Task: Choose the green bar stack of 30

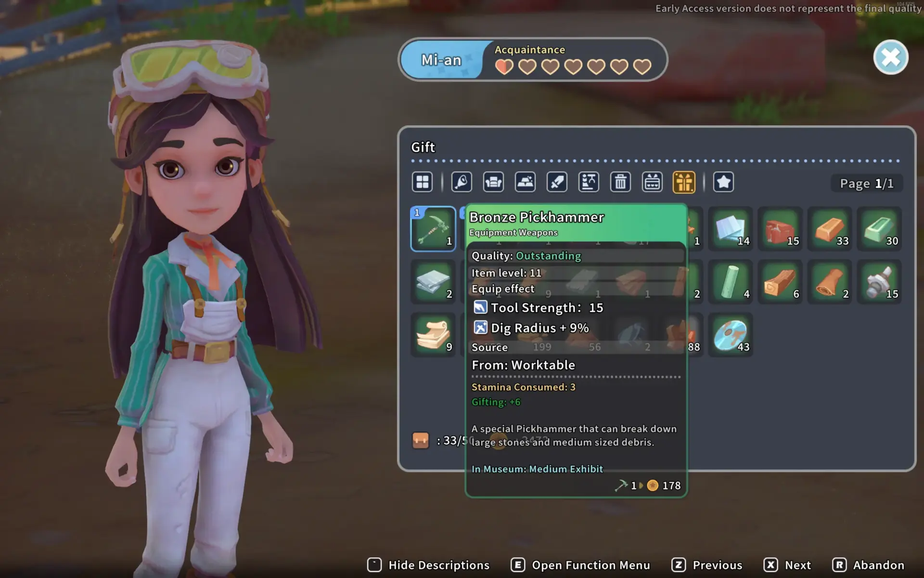Action: pos(879,229)
